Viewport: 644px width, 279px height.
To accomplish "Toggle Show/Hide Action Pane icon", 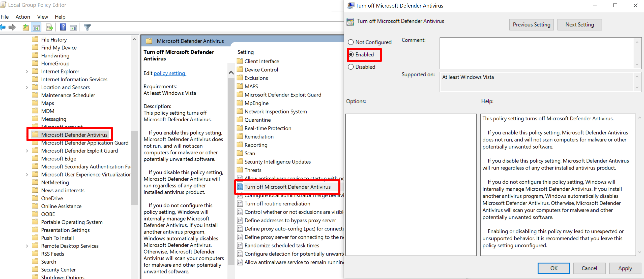I will 73,27.
